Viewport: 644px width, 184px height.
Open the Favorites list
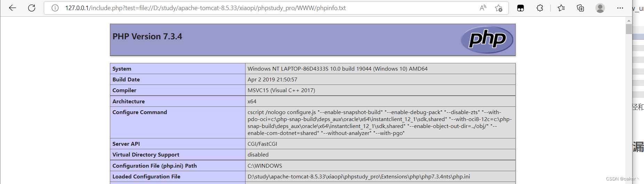pyautogui.click(x=561, y=8)
